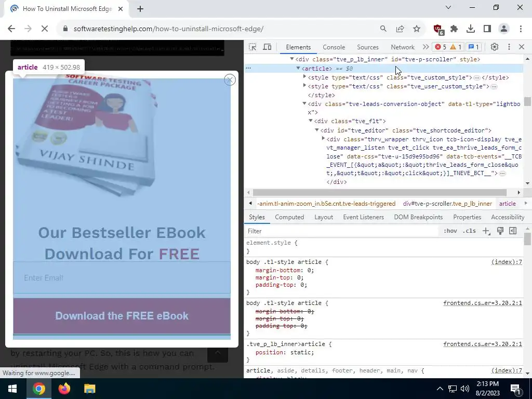This screenshot has width=532, height=399.
Task: Toggle Chrome side panel icon
Action: coord(487,29)
